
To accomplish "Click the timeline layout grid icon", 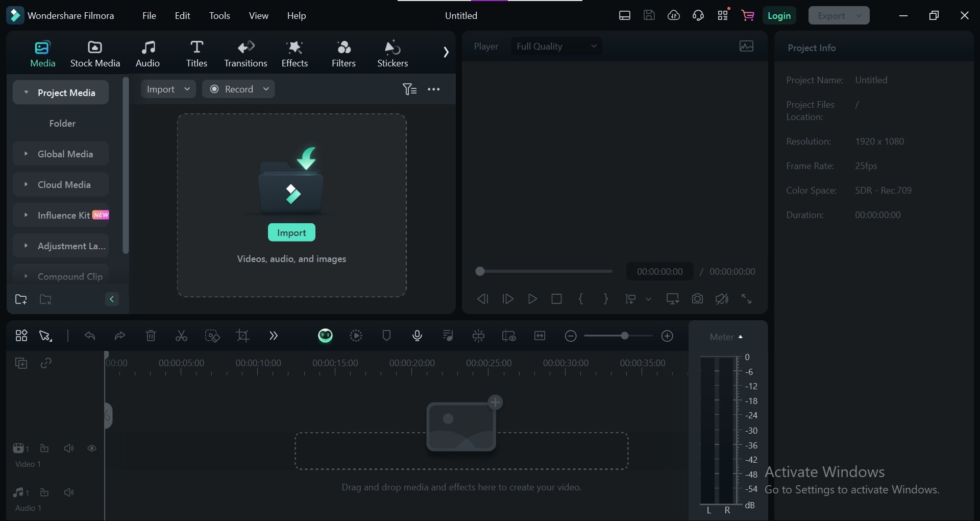I will [x=21, y=336].
